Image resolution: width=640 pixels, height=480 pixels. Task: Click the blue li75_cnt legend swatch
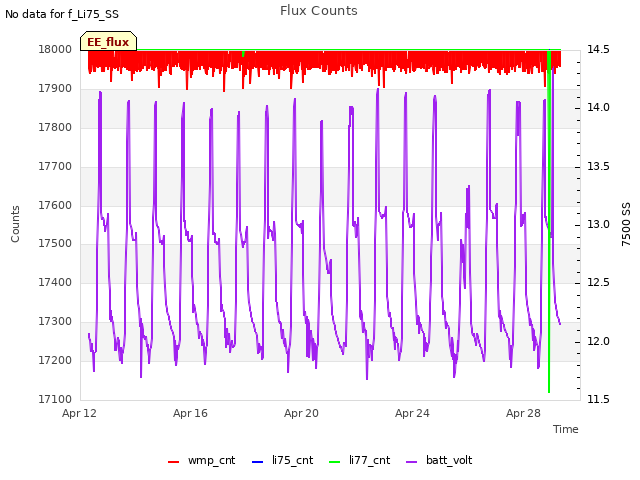258,462
